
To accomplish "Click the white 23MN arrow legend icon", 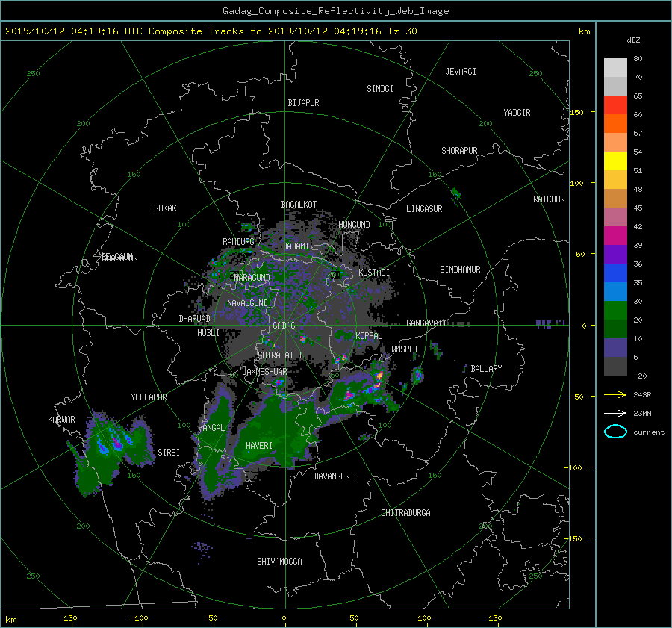I will pos(615,413).
